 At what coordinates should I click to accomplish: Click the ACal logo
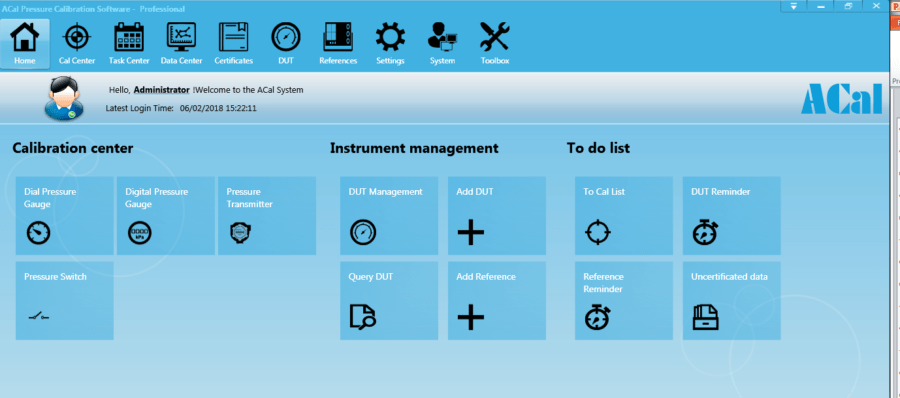pyautogui.click(x=841, y=98)
